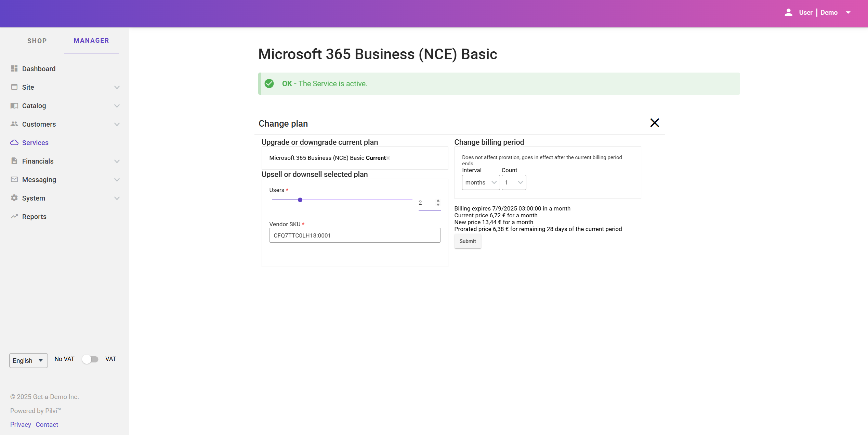Select the Basic Current plan radio button
This screenshot has height=435, width=868.
coord(388,158)
